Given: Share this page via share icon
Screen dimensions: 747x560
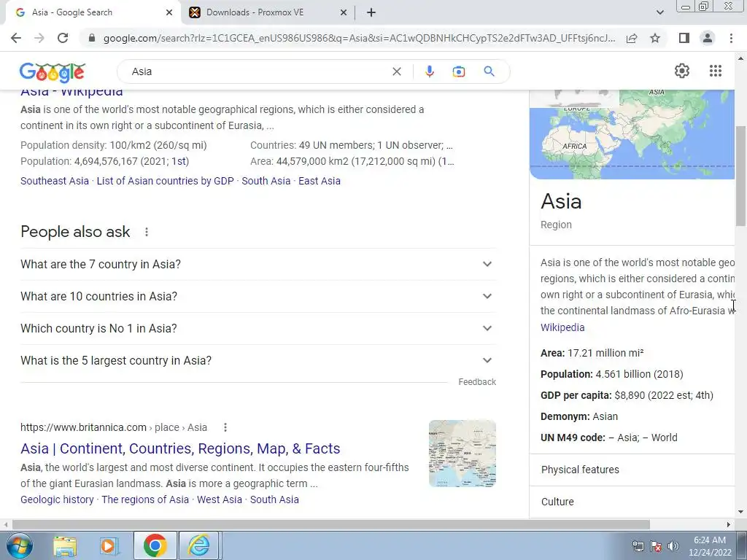Looking at the screenshot, I should pyautogui.click(x=632, y=38).
